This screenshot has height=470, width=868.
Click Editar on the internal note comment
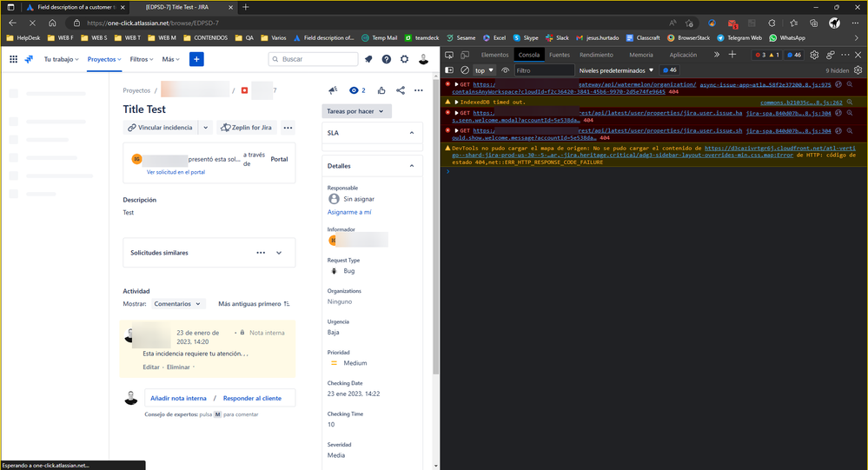[151, 367]
